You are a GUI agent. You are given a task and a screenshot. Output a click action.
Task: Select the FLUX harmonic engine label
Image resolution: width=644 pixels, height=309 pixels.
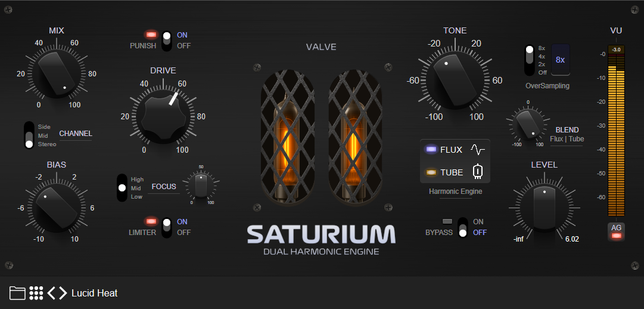[451, 150]
